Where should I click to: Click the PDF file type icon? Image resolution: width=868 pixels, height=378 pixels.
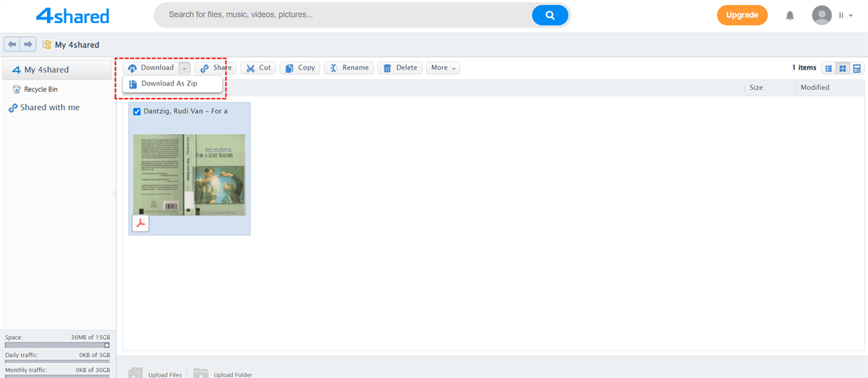tap(140, 223)
